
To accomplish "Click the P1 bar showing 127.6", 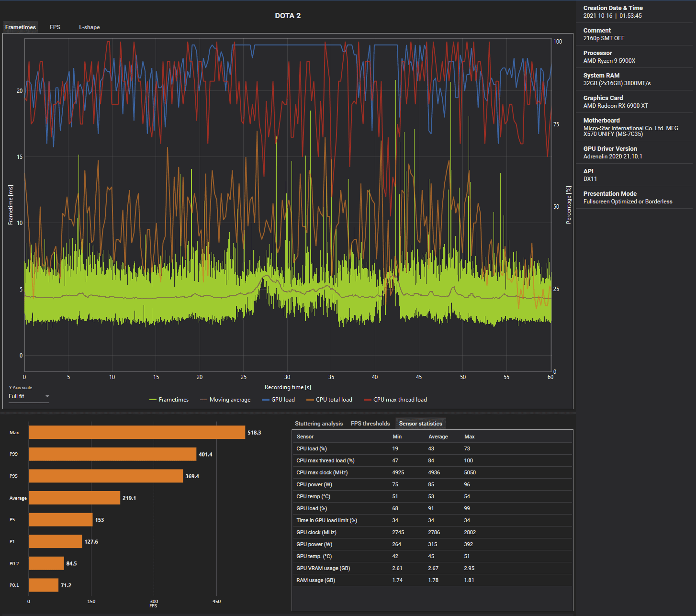I will pos(56,542).
